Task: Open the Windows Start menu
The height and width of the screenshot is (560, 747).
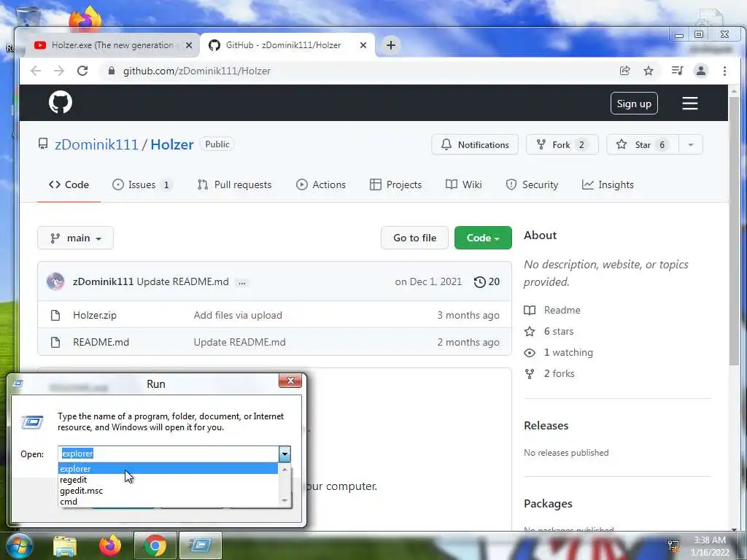Action: 20,546
